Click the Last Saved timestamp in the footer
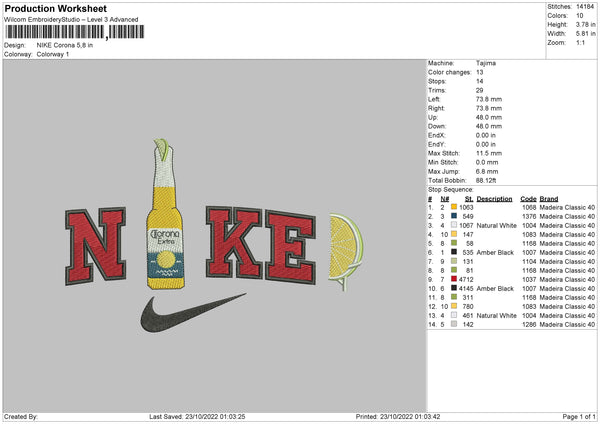This screenshot has width=600, height=424. click(x=197, y=416)
